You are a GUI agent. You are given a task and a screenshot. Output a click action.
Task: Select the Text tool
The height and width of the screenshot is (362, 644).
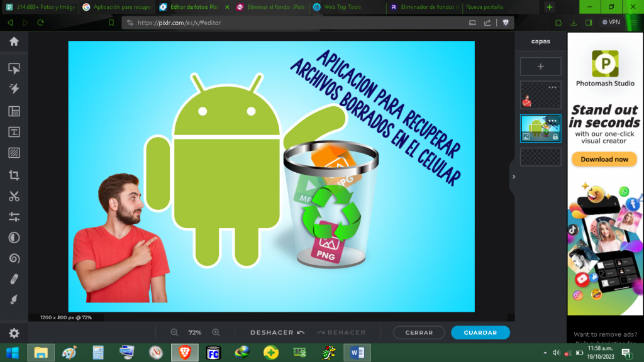[14, 132]
